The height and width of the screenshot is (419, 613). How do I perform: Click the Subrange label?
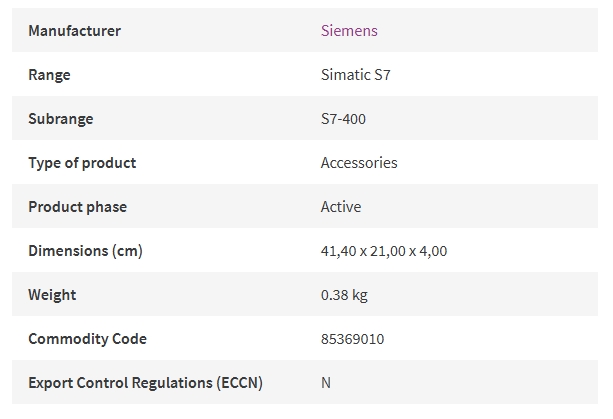(61, 119)
